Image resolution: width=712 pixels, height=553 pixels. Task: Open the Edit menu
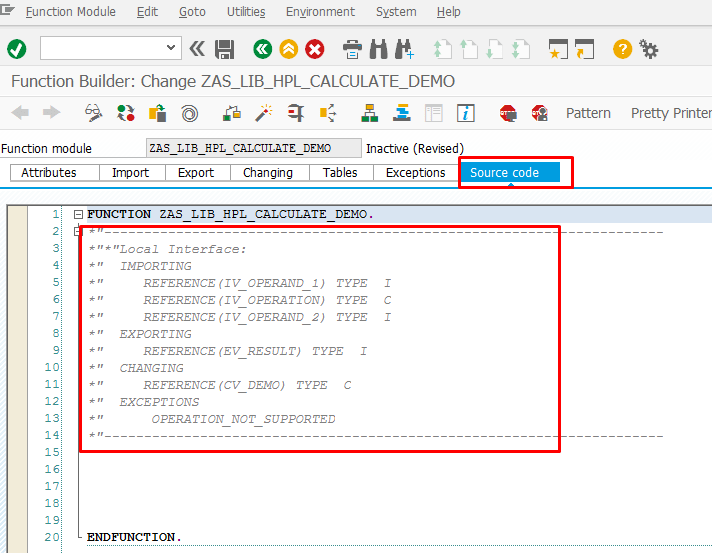pos(147,12)
